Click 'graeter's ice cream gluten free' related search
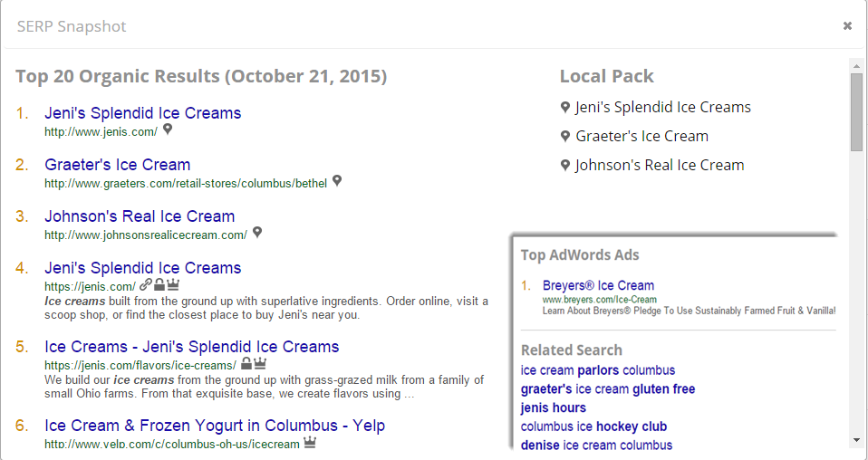 tap(607, 388)
